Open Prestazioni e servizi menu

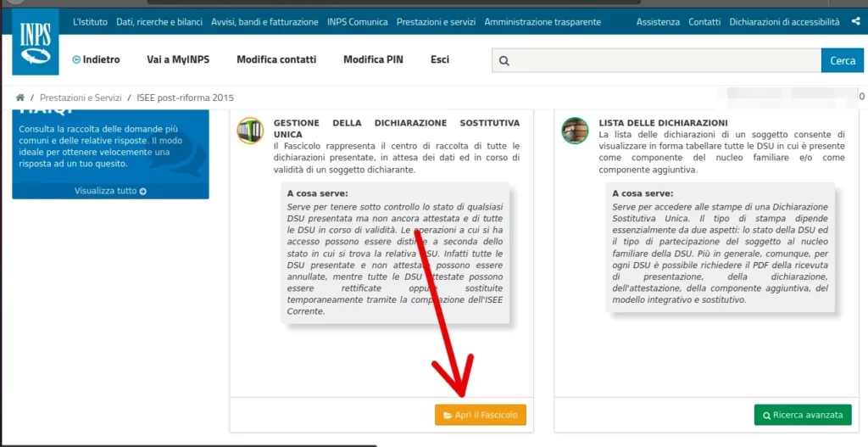(437, 22)
